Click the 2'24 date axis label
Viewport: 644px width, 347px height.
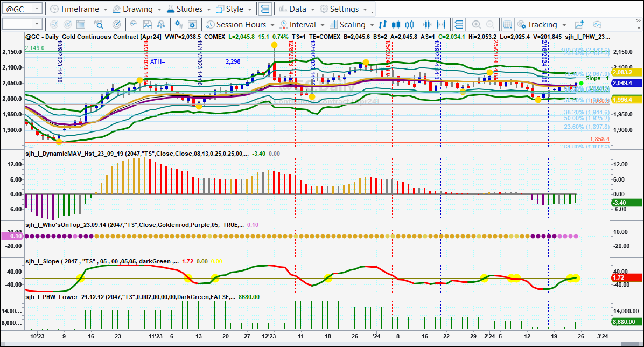point(489,336)
